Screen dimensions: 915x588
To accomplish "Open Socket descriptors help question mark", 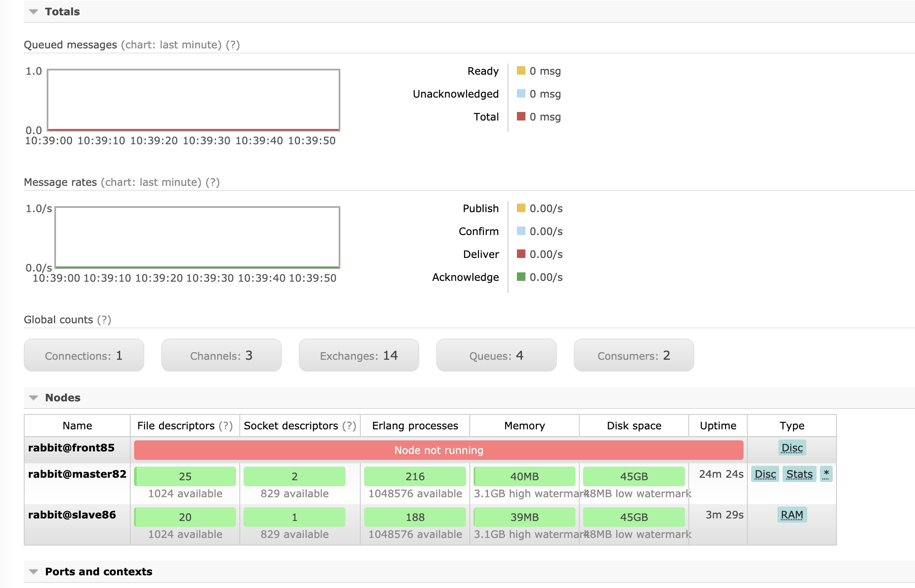I will point(349,426).
